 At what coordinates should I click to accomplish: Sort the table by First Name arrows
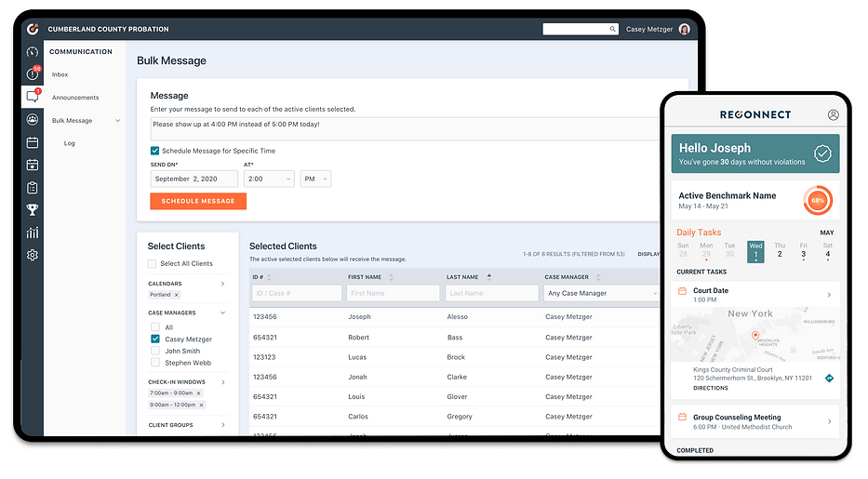391,277
